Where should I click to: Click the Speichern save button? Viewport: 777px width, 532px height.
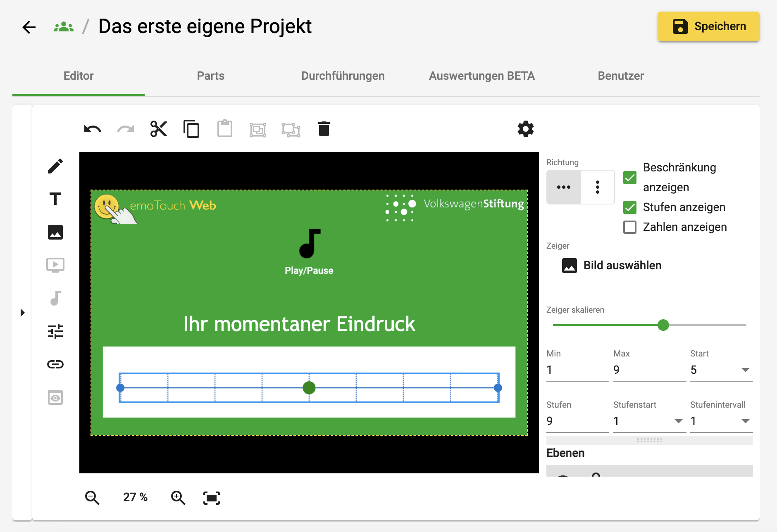tap(708, 26)
